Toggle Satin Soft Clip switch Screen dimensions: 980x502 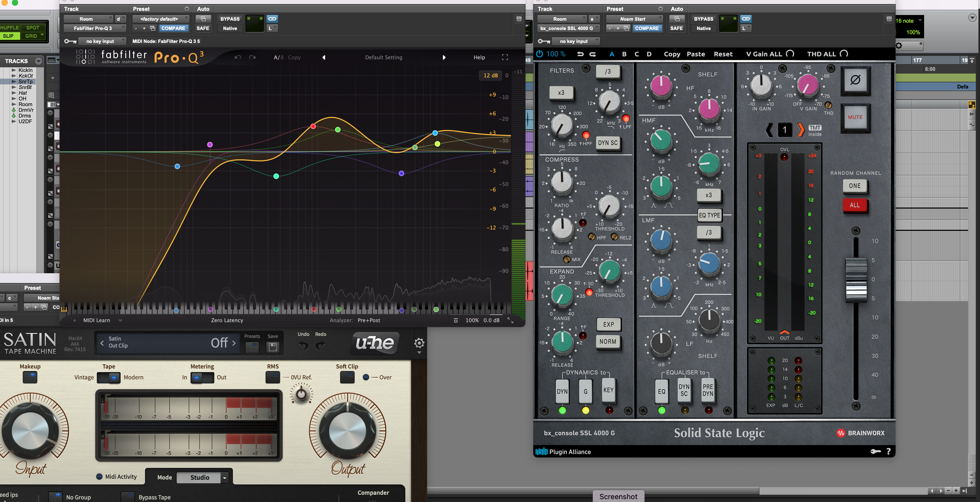[x=347, y=377]
